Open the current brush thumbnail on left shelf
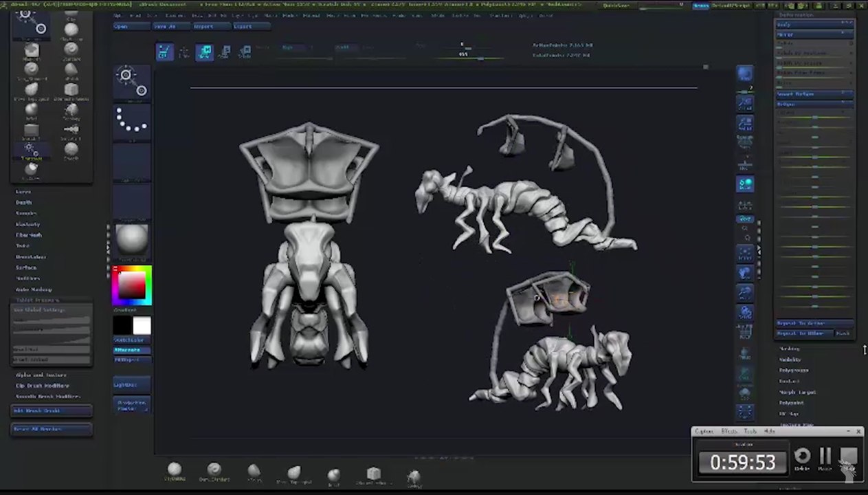Screen dimensions: 868x495 click(x=132, y=83)
